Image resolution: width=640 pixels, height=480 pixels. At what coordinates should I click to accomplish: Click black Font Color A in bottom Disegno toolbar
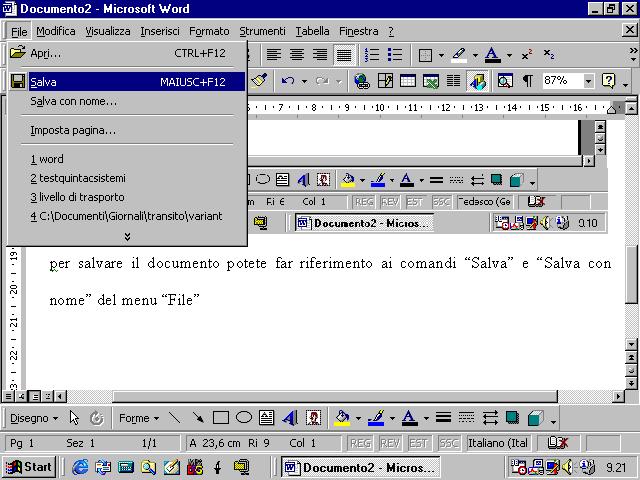pyautogui.click(x=410, y=418)
